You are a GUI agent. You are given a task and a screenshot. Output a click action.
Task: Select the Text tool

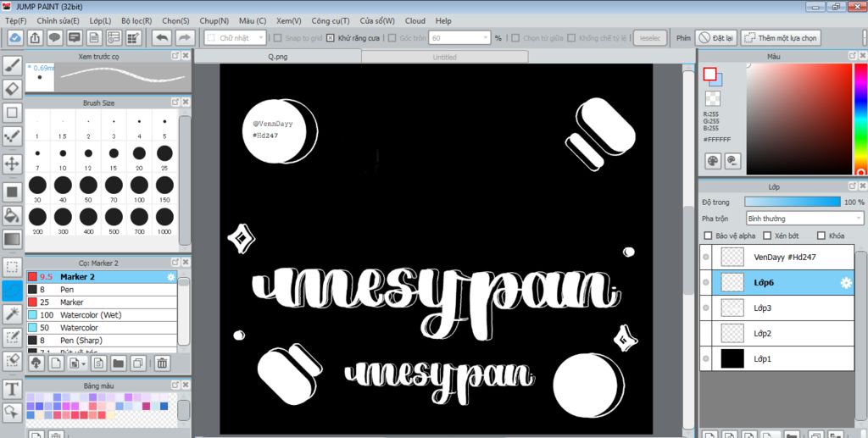[12, 389]
